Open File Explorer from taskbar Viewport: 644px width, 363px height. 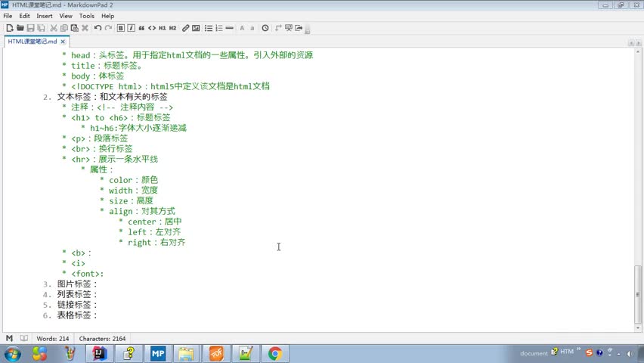pos(187,353)
